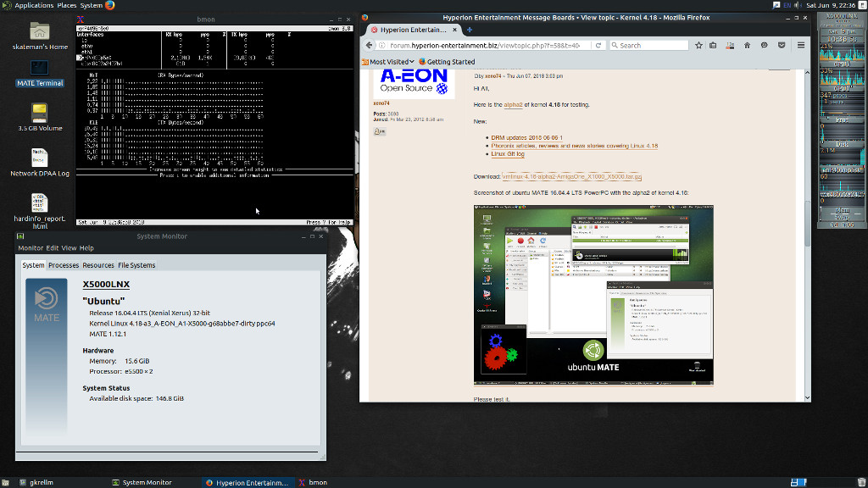Open the bmon window menu X icon
This screenshot has height=488, width=868.
point(81,19)
